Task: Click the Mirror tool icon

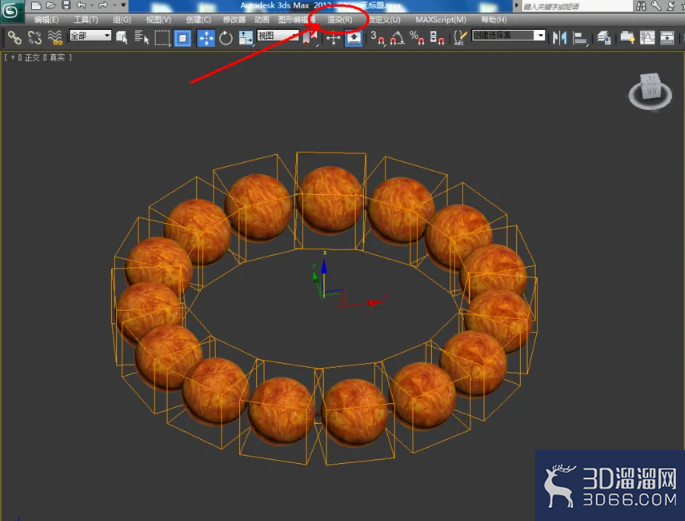Action: [560, 38]
